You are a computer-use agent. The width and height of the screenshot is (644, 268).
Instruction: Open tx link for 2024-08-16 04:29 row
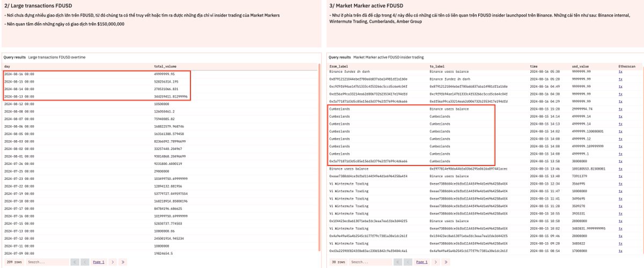pyautogui.click(x=620, y=101)
